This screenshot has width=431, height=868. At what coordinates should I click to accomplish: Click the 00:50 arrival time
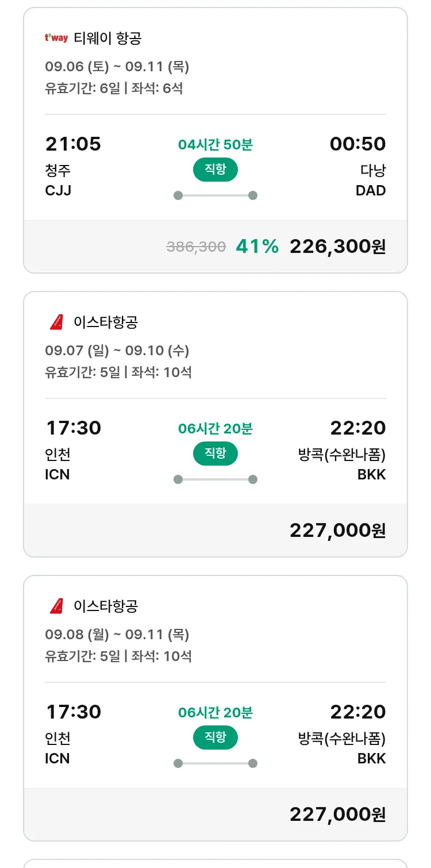coord(357,144)
